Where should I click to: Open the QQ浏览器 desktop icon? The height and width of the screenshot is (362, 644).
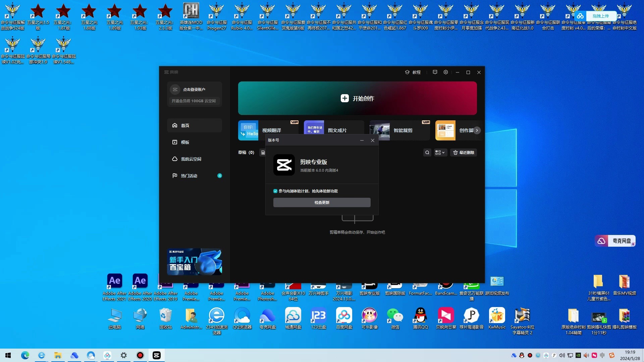pyautogui.click(x=242, y=318)
